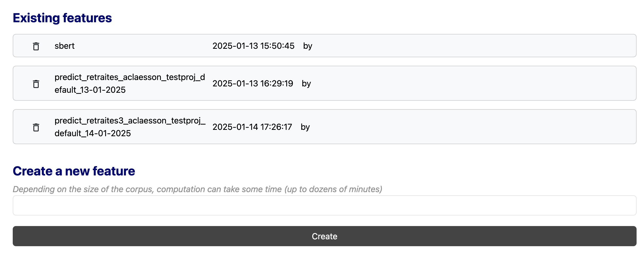Click the Create button
Viewport: 644px width, 265px height.
pyautogui.click(x=325, y=236)
